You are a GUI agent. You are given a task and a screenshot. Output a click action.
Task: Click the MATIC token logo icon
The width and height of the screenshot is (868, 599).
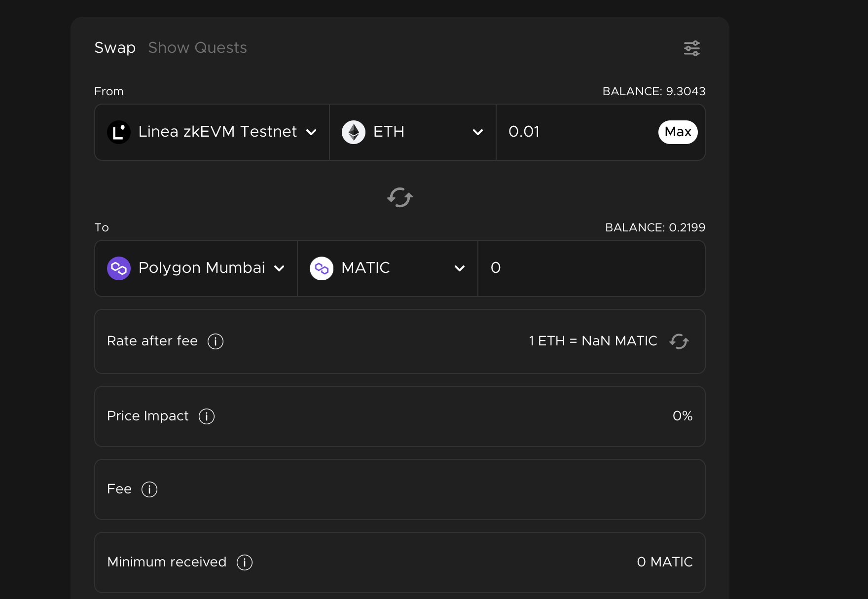(x=322, y=268)
